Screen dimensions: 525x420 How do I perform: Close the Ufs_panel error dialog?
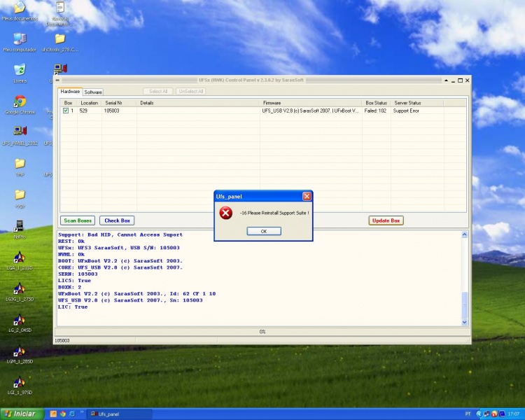(x=307, y=196)
